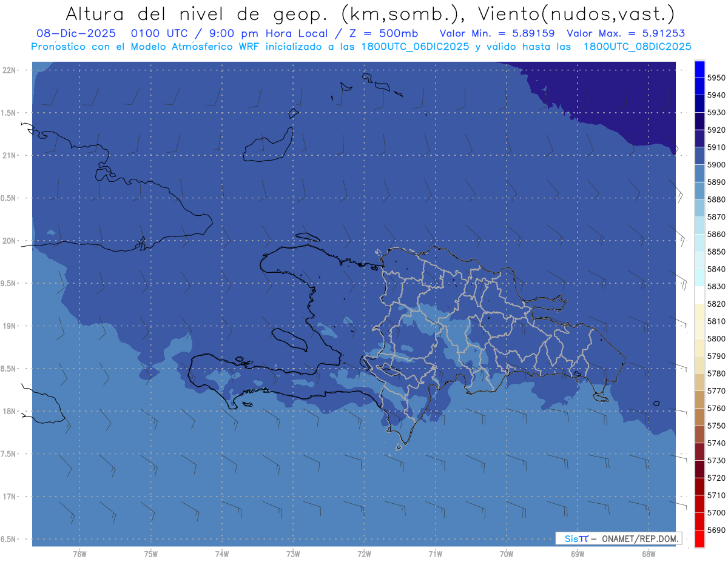Viewport: 728px width, 562px height.
Task: Click the '68W' longitude label
Action: click(649, 554)
